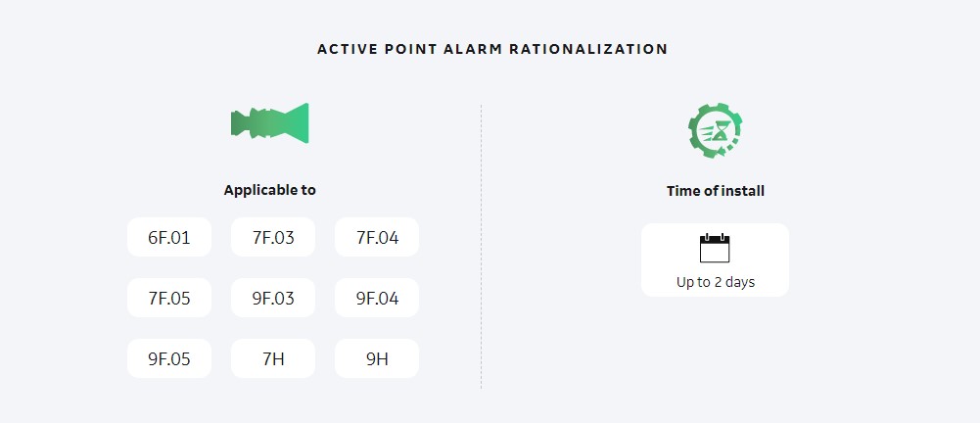Click the Applicable to label
980x423 pixels.
269,190
